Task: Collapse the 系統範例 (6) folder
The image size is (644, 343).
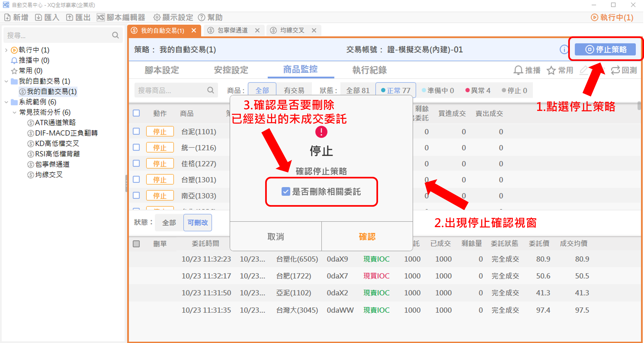Action: 6,102
